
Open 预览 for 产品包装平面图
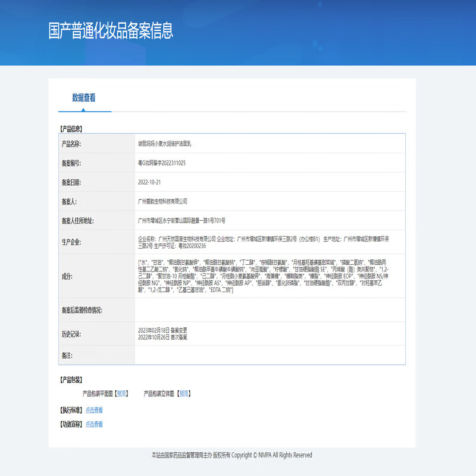(x=121, y=393)
